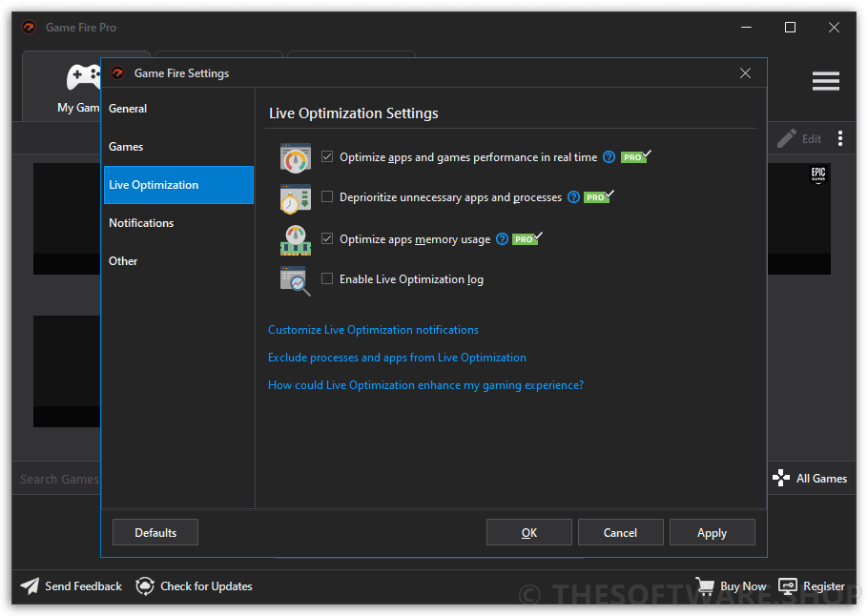Click Buy Now text in footer

[x=743, y=586]
